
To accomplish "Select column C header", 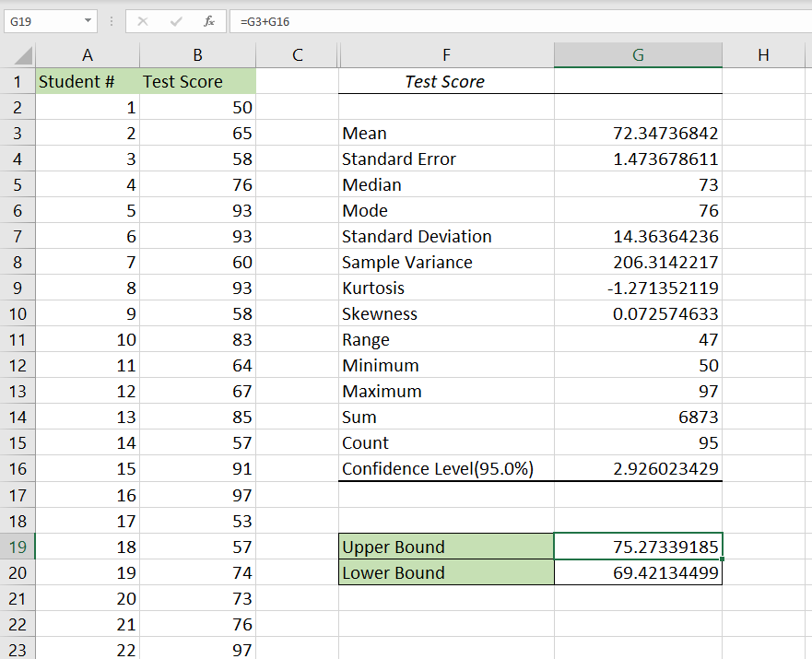I will coord(297,55).
